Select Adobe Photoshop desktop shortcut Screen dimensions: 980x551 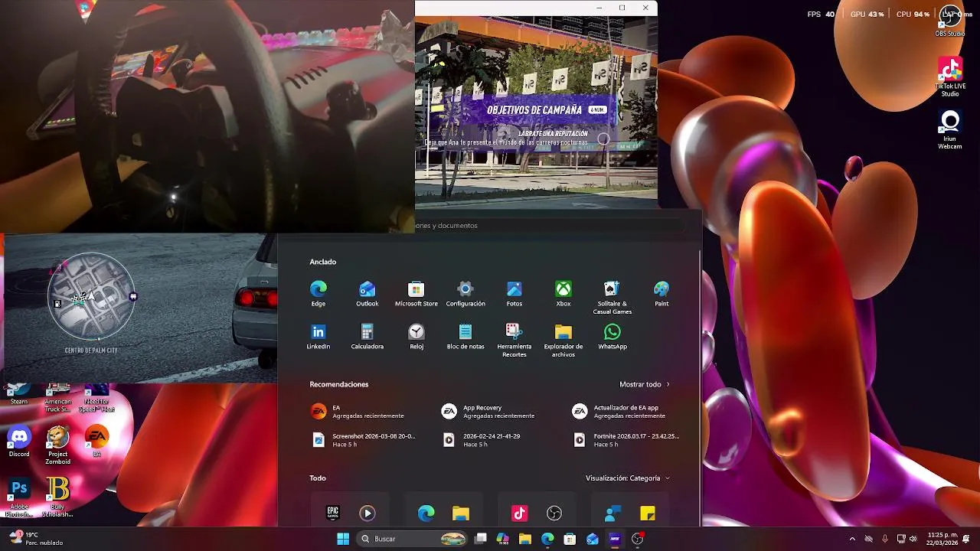(x=19, y=496)
